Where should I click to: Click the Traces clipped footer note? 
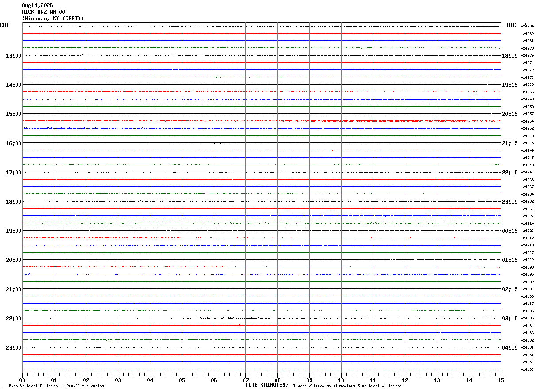point(347,386)
